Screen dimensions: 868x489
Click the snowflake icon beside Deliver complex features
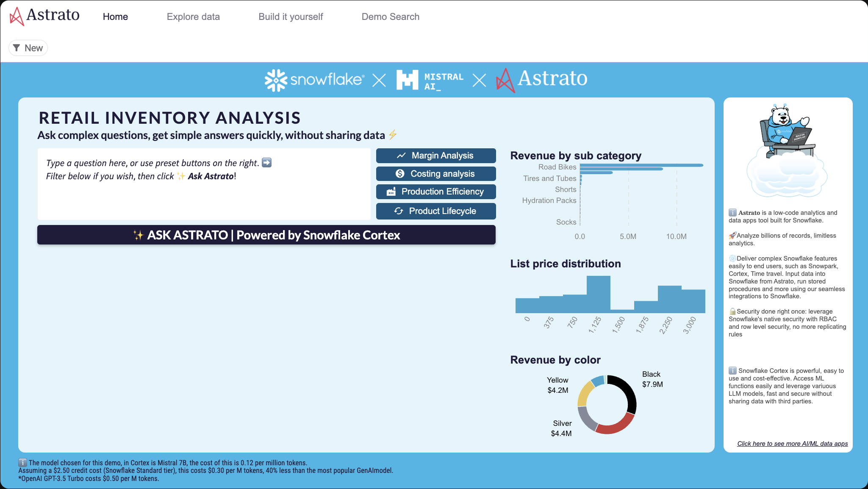tap(732, 258)
